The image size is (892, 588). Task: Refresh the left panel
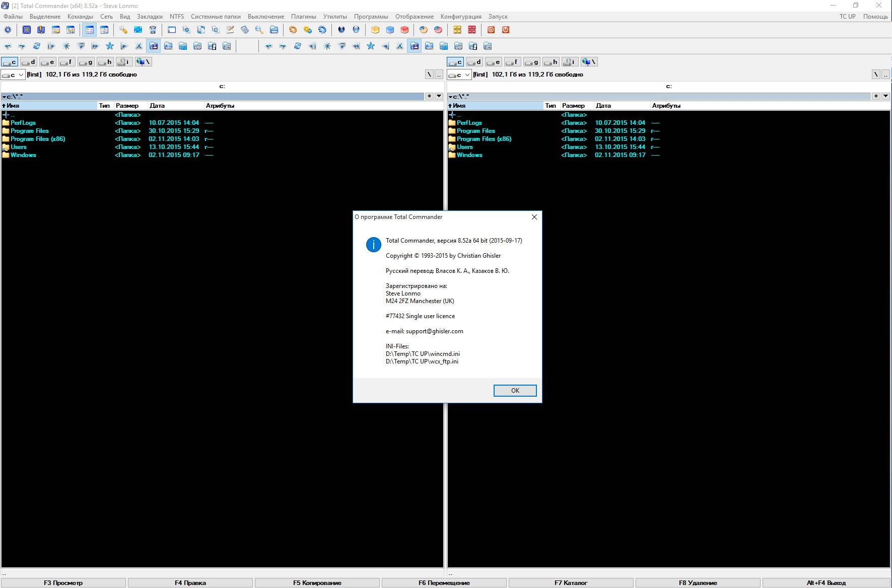37,46
